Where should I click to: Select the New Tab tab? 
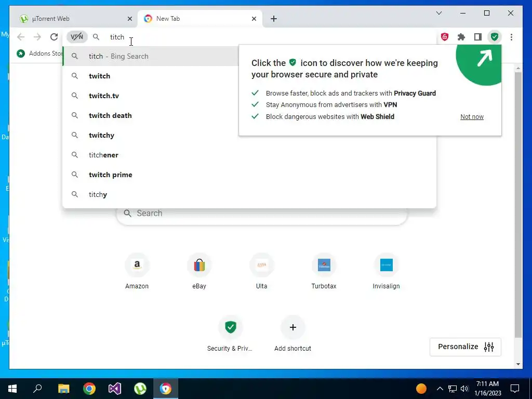tap(199, 19)
